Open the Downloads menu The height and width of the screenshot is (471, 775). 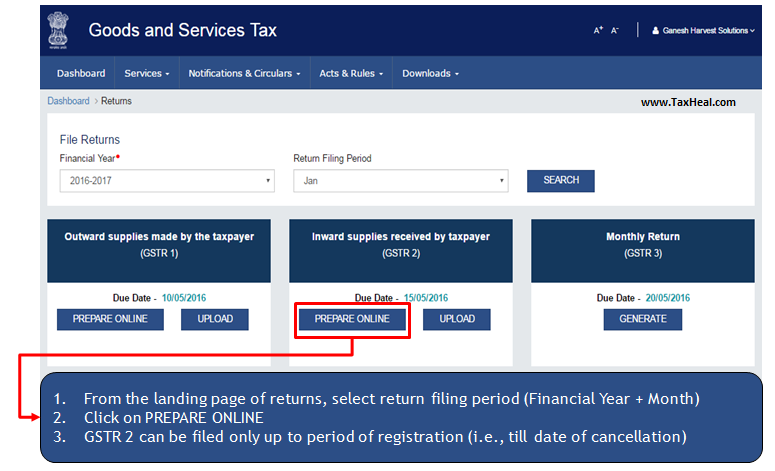click(430, 73)
